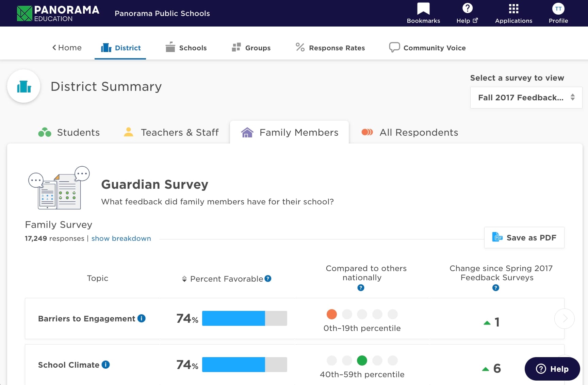The image size is (588, 385).
Task: Open the Change since Spring 2017 help icon
Action: (x=496, y=288)
